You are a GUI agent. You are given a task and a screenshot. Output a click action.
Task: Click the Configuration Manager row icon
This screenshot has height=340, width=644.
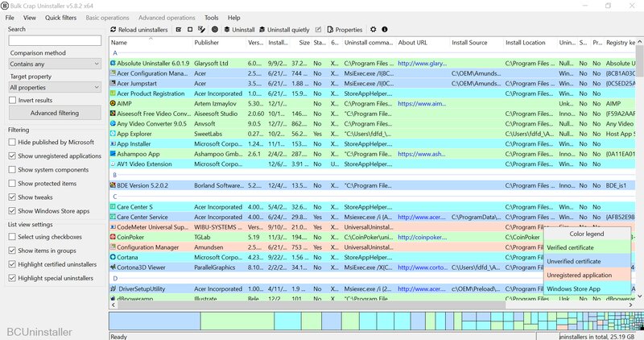click(113, 247)
